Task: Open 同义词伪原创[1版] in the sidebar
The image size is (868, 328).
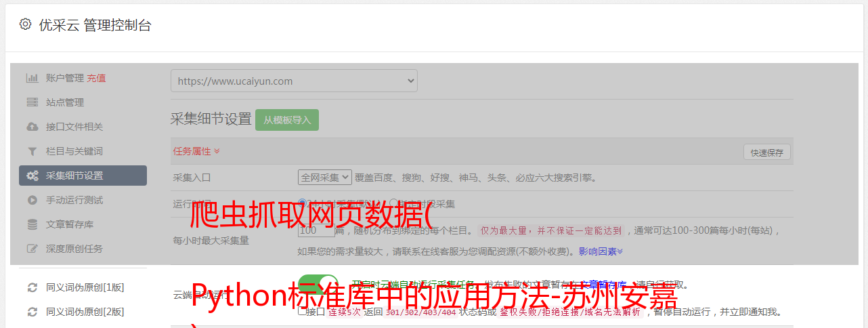Action: tap(85, 287)
